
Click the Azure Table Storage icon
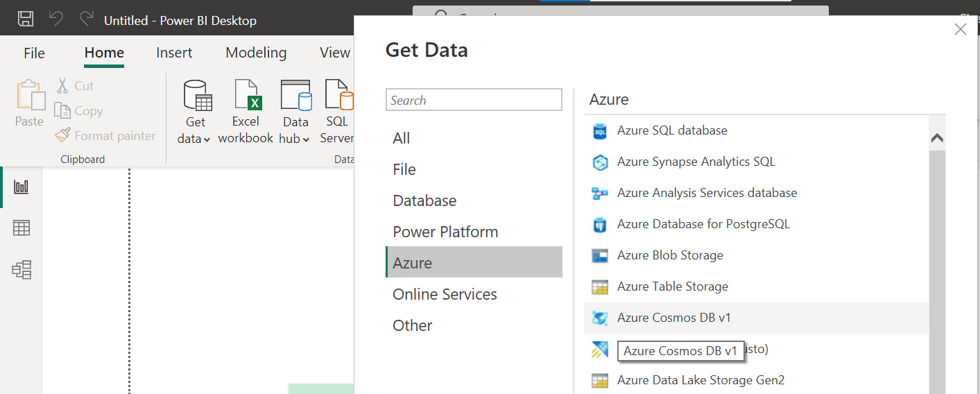pos(600,287)
